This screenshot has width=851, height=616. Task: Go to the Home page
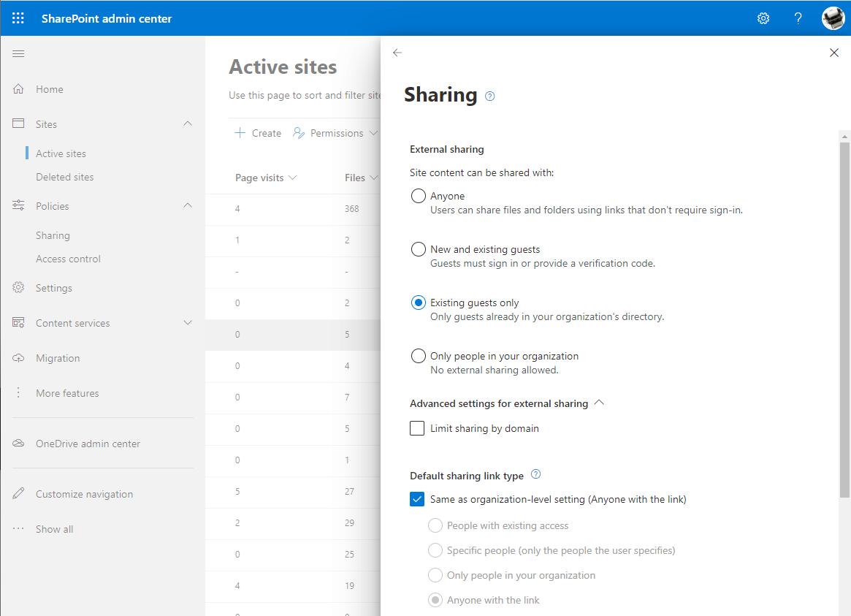[x=50, y=89]
